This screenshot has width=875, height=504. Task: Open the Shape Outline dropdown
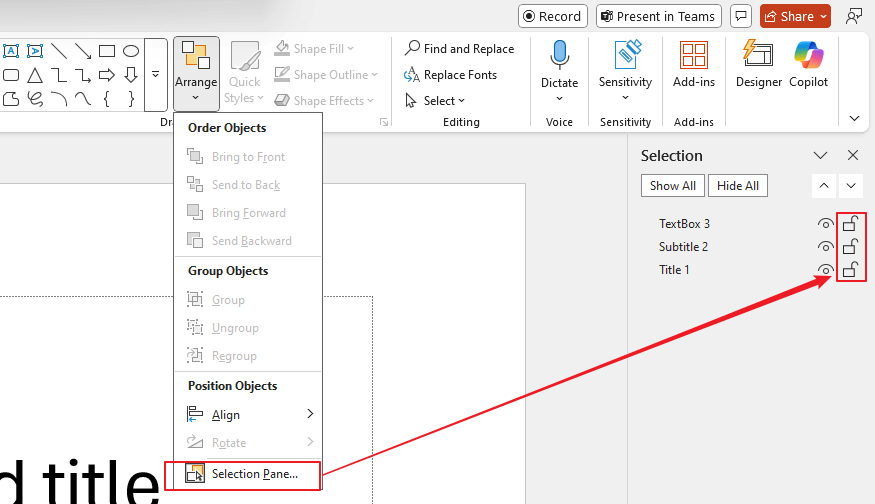[326, 74]
